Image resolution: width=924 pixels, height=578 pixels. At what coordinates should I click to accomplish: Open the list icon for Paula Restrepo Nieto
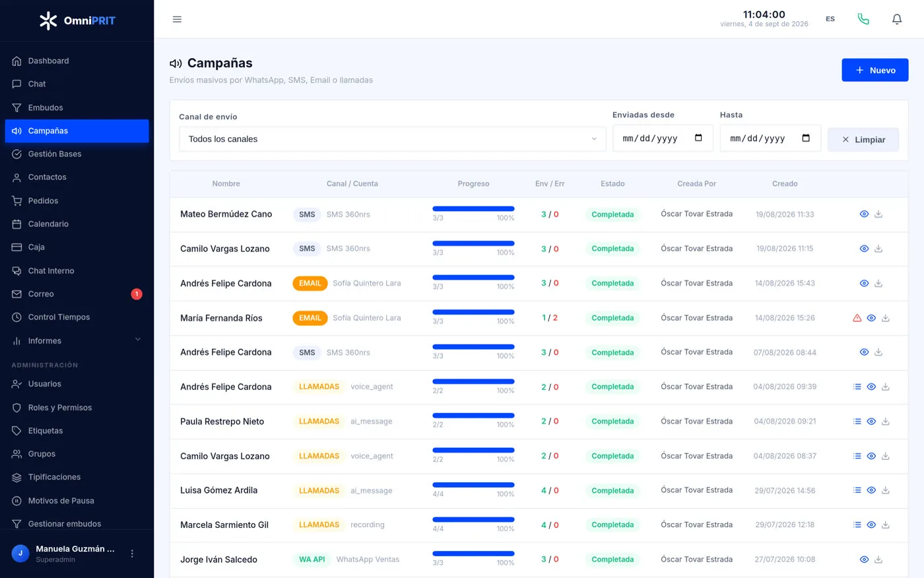[x=857, y=422]
